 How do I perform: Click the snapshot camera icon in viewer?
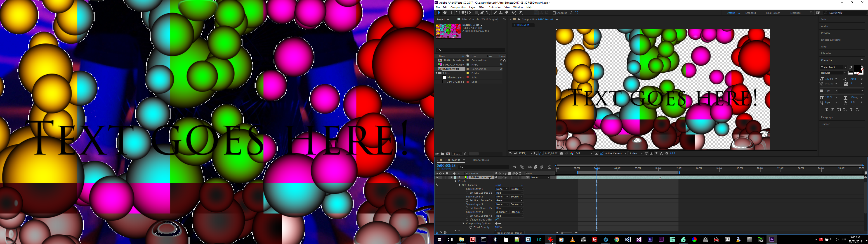(562, 153)
